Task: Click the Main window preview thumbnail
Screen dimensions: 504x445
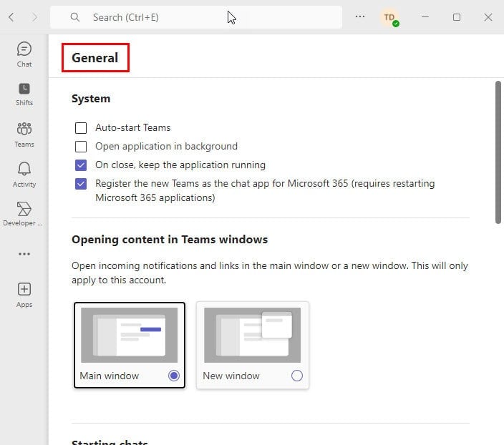Action: (129, 335)
